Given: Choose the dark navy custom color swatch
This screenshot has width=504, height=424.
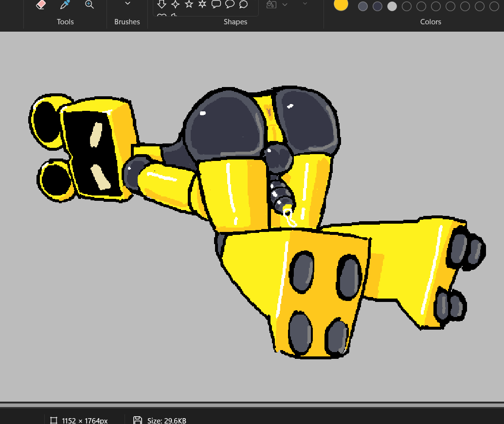Looking at the screenshot, I should (x=378, y=6).
